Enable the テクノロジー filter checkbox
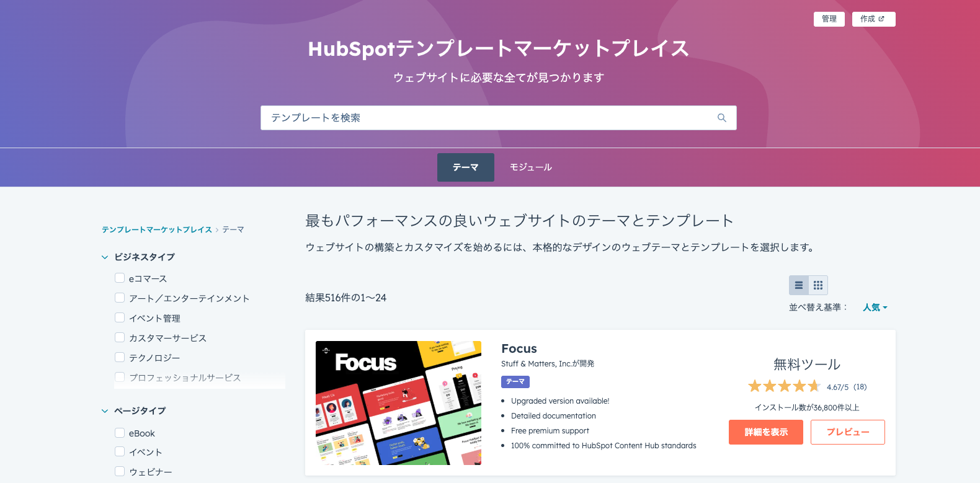 click(x=120, y=358)
